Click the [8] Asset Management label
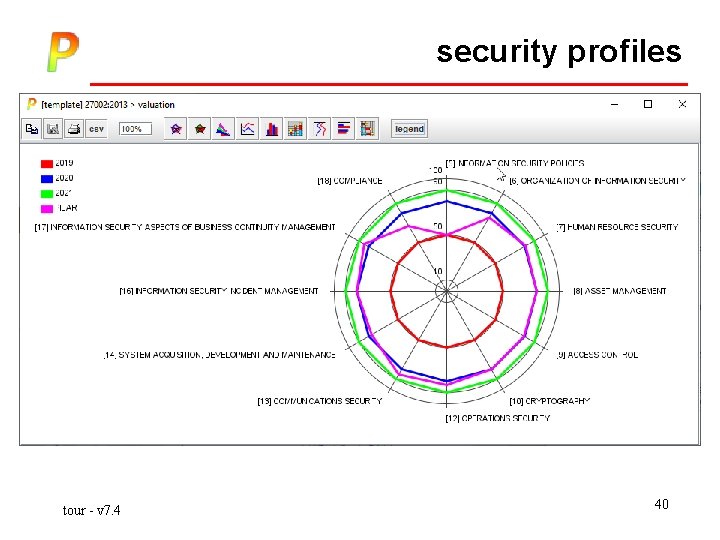This screenshot has height=540, width=720. click(620, 291)
